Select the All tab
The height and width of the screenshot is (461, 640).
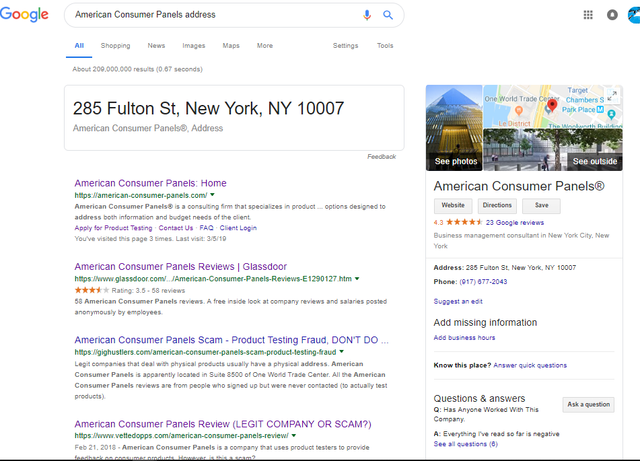pyautogui.click(x=79, y=46)
